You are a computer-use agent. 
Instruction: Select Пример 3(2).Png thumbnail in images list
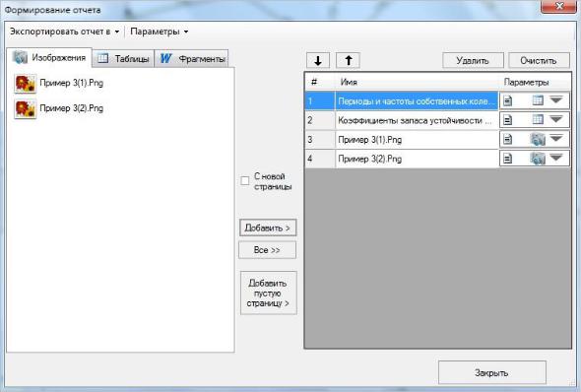[26, 109]
